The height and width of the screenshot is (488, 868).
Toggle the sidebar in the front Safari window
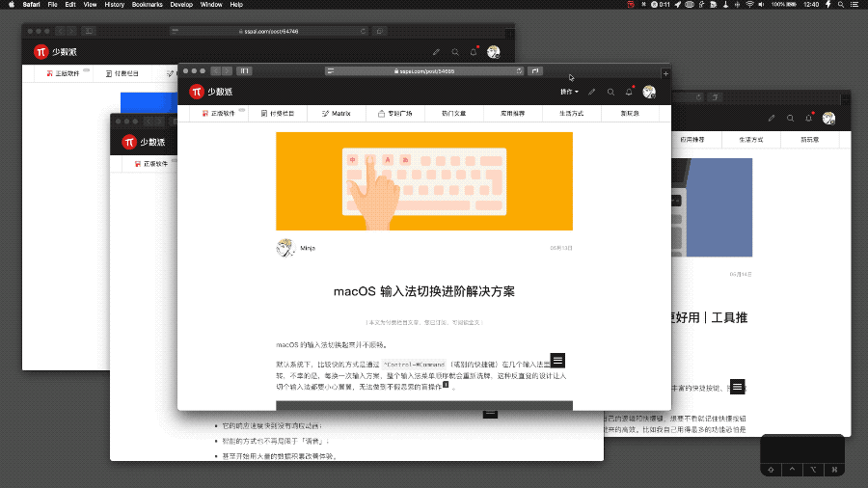pos(244,71)
